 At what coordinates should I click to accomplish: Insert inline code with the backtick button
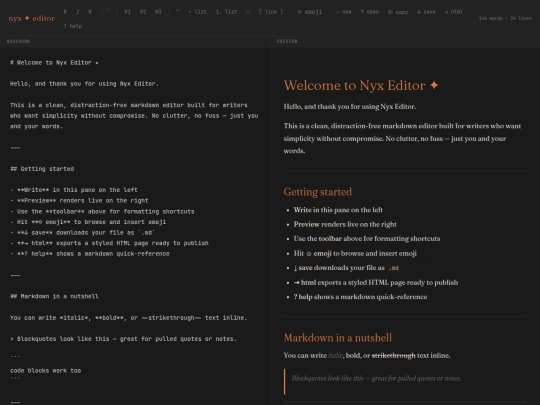coord(105,12)
